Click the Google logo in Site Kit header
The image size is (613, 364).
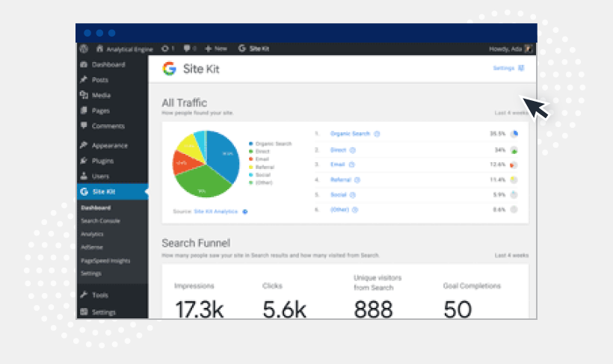click(169, 69)
